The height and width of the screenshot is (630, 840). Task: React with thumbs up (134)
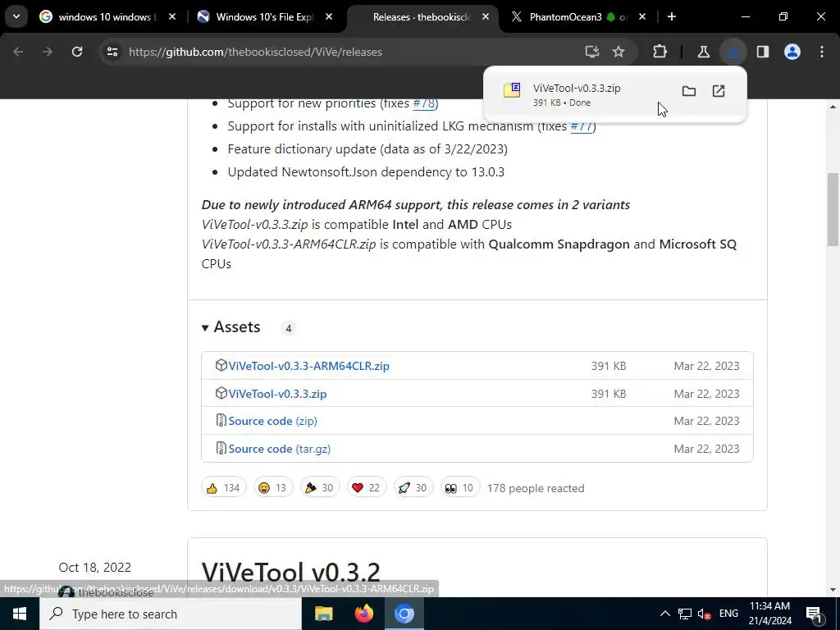coord(223,487)
